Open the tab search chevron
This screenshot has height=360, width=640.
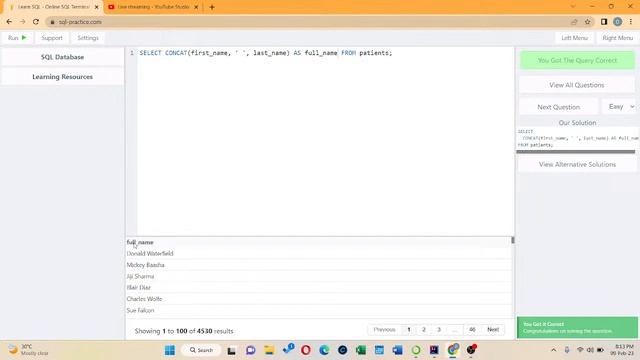(573, 7)
